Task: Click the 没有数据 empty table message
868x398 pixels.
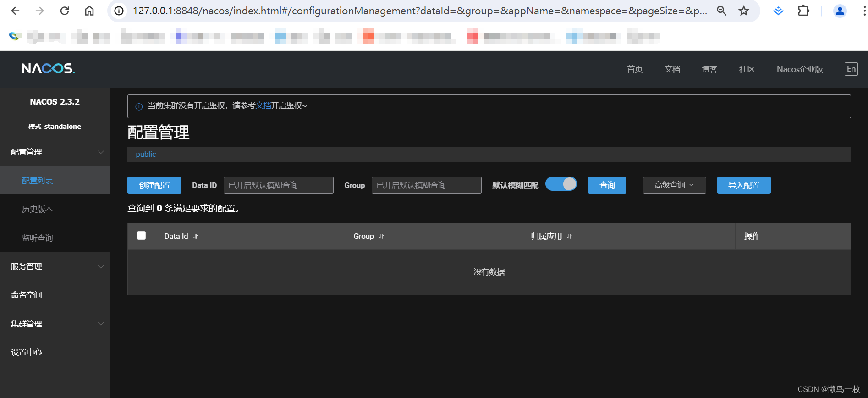Action: coord(489,272)
